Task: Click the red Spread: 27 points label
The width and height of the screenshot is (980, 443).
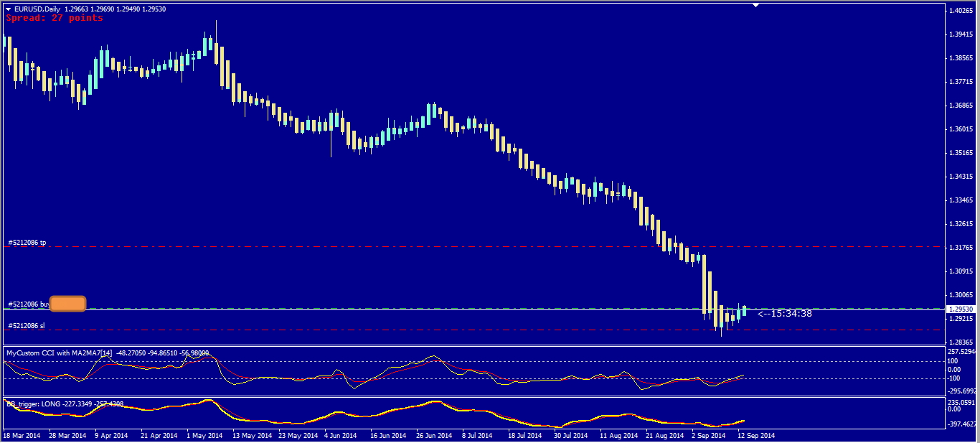Action: pos(55,18)
